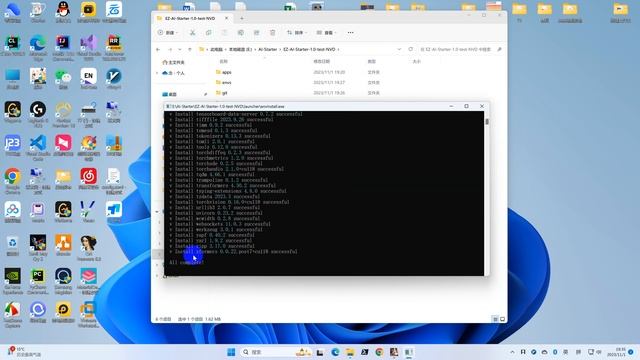Click the Rename icon in Explorer toolbar

pyautogui.click(x=240, y=33)
